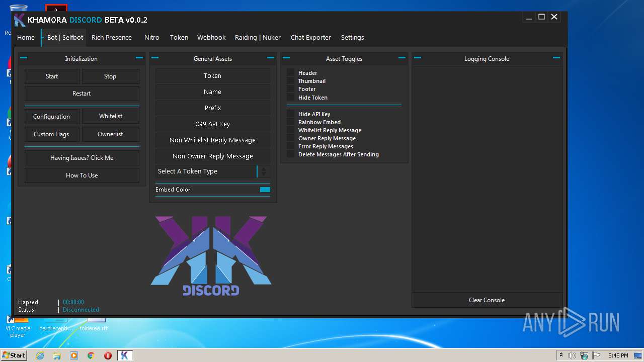Enable Rainbow Embed checkbox
Image resolution: width=644 pixels, height=362 pixels.
(290, 122)
